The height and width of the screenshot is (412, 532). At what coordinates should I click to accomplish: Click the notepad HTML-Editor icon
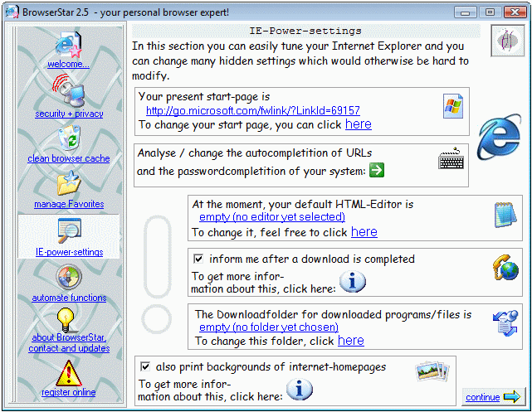click(x=505, y=215)
